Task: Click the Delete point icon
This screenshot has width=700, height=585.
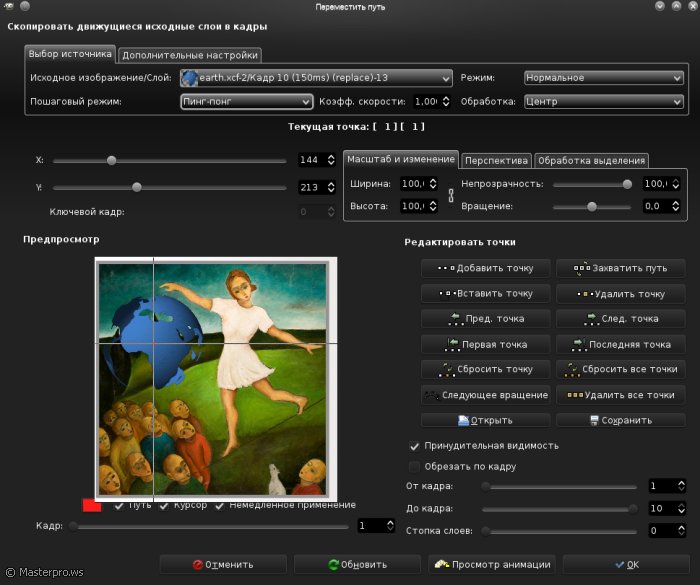Action: [x=585, y=294]
